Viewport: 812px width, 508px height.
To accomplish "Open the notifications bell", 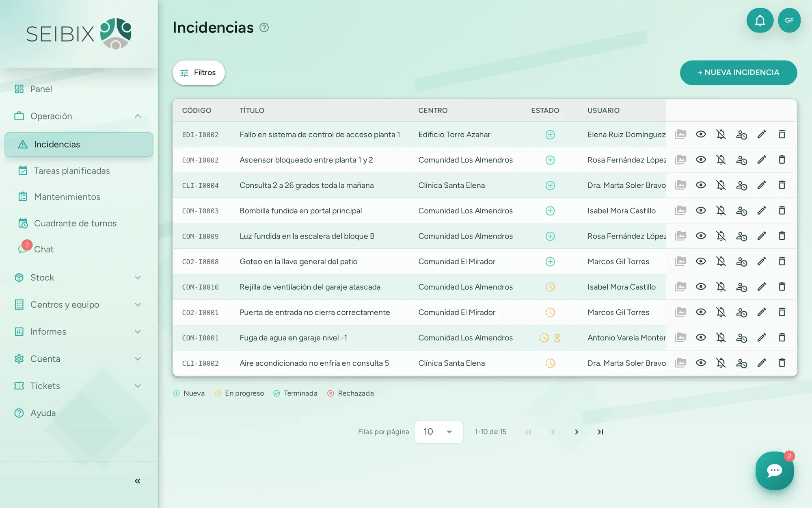I will click(x=760, y=20).
